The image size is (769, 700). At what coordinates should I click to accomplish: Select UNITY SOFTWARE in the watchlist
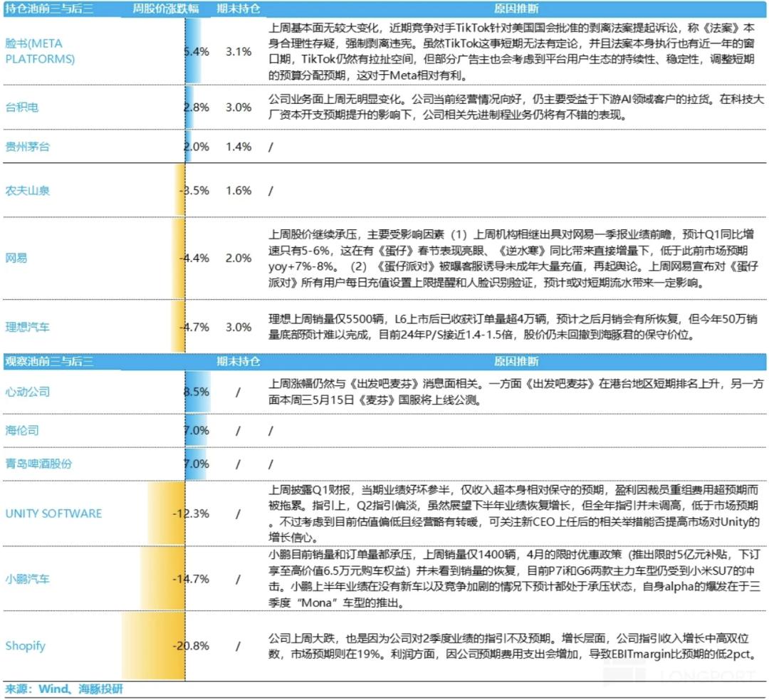[x=53, y=513]
